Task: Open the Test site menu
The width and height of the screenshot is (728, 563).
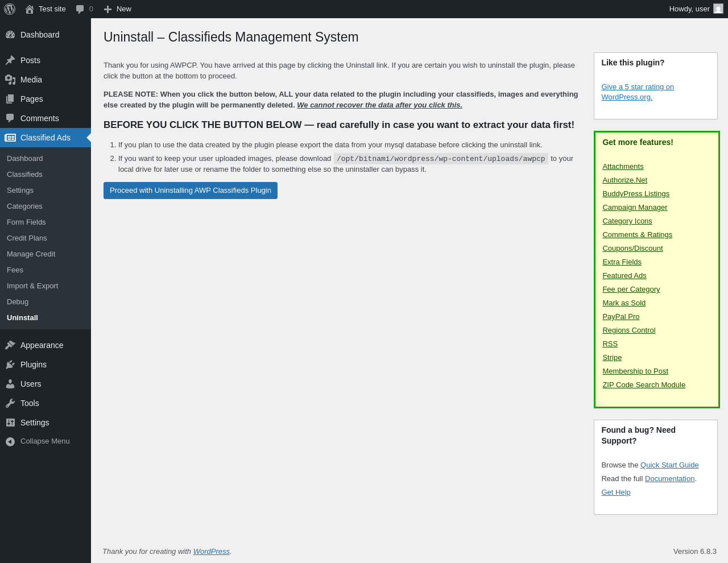Action: click(45, 9)
